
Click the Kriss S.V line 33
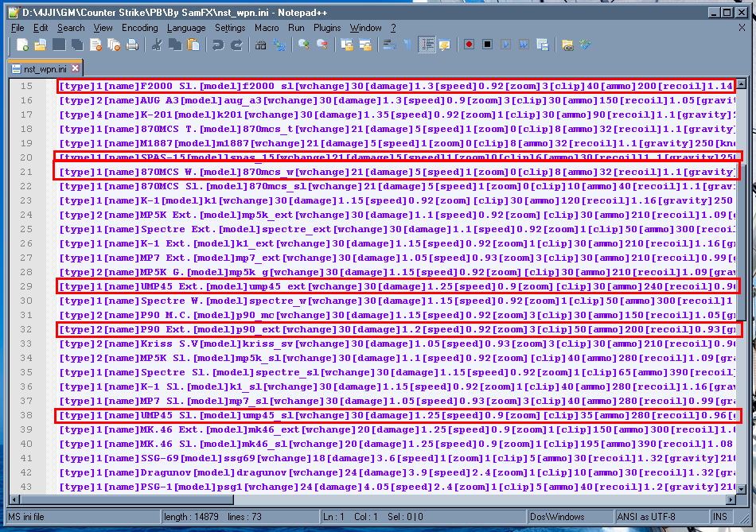click(x=397, y=344)
